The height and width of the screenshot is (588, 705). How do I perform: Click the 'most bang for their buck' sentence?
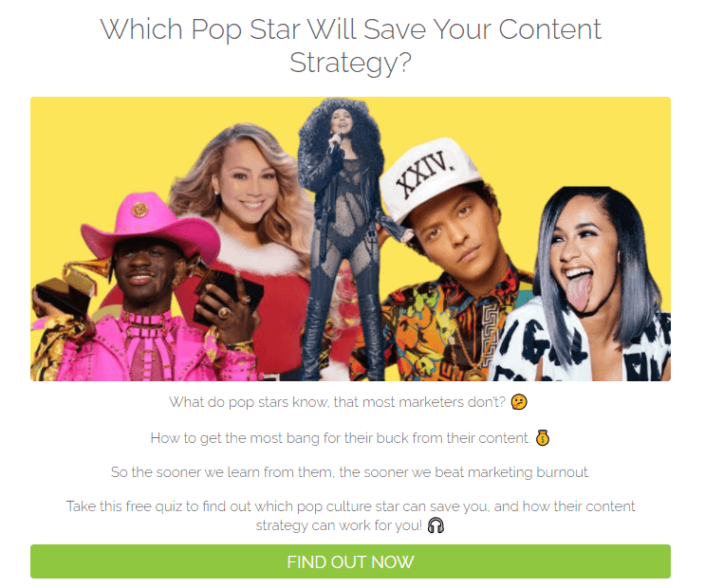341,438
